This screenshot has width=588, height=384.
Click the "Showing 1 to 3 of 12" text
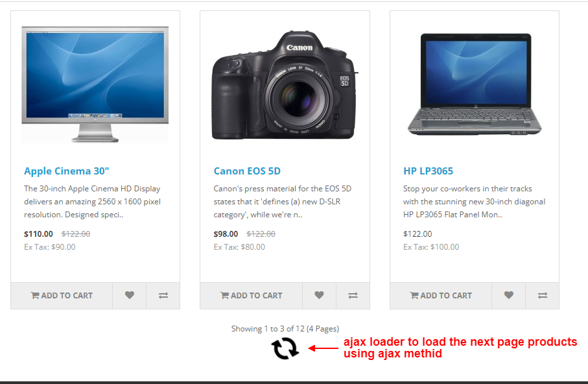[268, 329]
